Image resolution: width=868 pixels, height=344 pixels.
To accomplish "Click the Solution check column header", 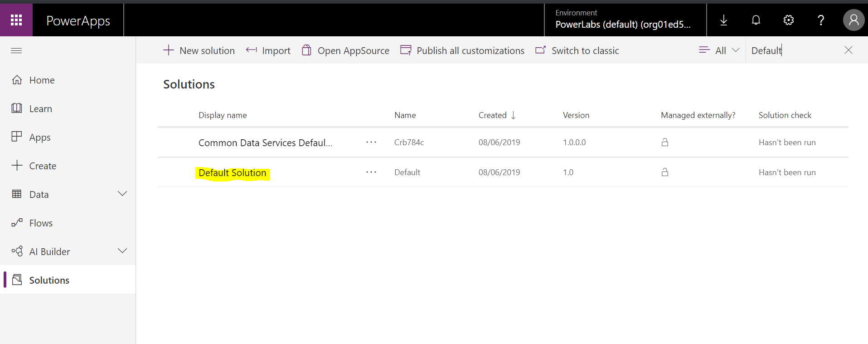I will click(785, 115).
